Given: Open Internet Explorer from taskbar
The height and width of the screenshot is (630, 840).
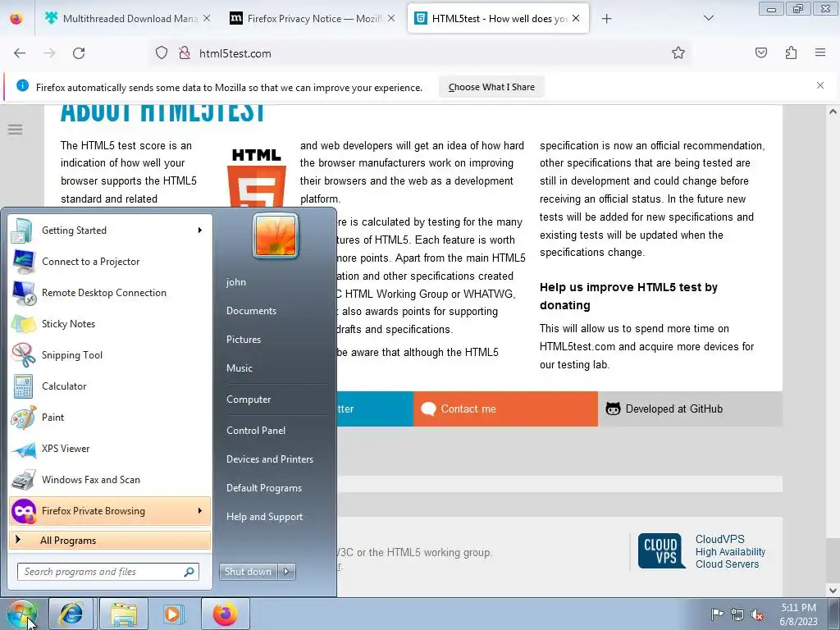Looking at the screenshot, I should pyautogui.click(x=71, y=614).
